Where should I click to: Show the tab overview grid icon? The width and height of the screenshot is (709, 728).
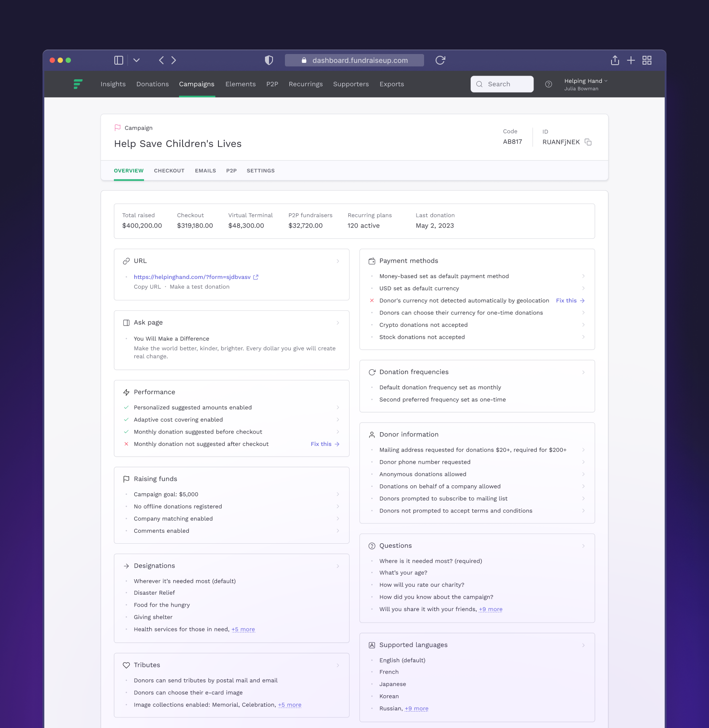pos(647,60)
